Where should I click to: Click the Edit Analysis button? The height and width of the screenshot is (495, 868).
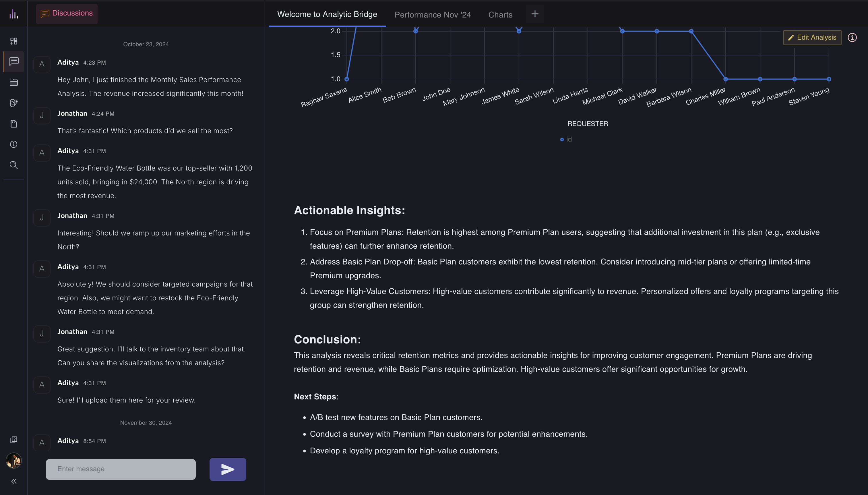click(x=812, y=37)
